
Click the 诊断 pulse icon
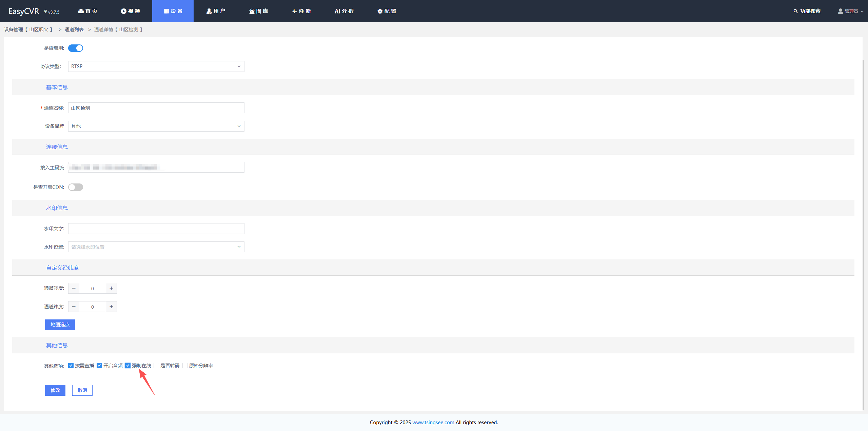[294, 11]
